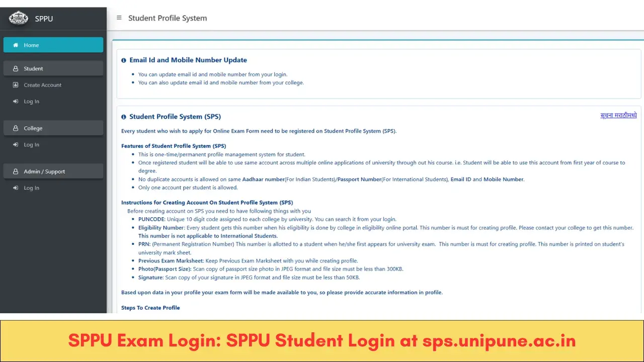Expand the Student section header
The height and width of the screenshot is (362, 644).
[x=53, y=68]
